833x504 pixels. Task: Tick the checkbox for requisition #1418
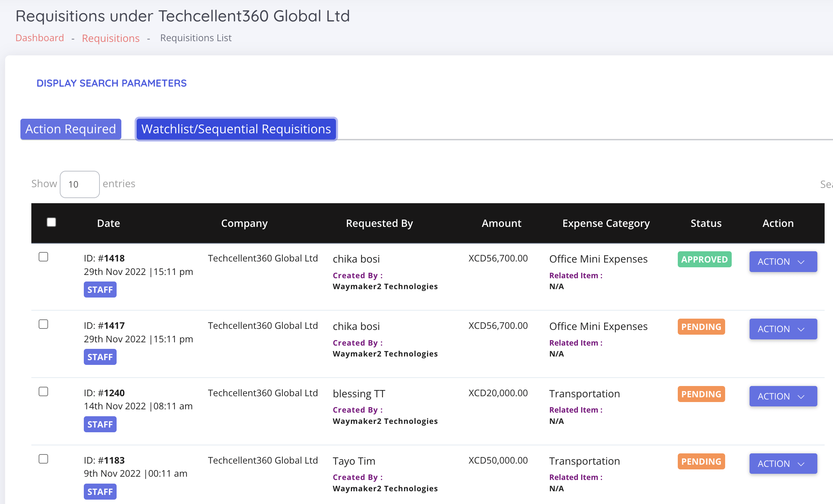tap(43, 257)
